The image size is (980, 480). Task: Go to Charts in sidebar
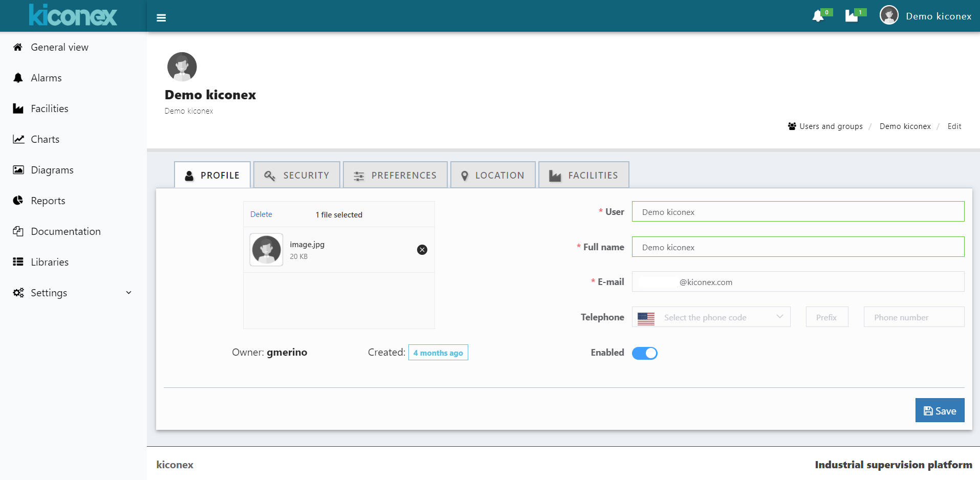[45, 139]
